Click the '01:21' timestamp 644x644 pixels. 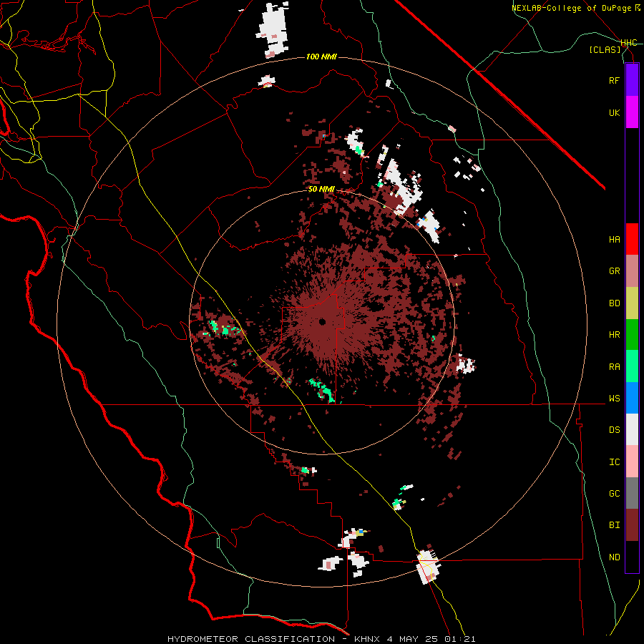[460, 639]
